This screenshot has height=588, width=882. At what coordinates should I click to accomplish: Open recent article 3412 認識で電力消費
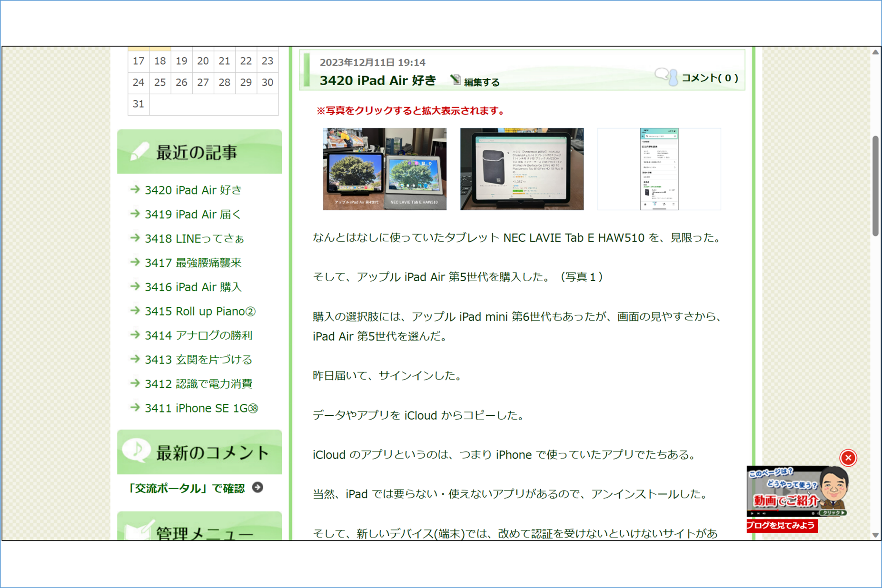coord(198,384)
